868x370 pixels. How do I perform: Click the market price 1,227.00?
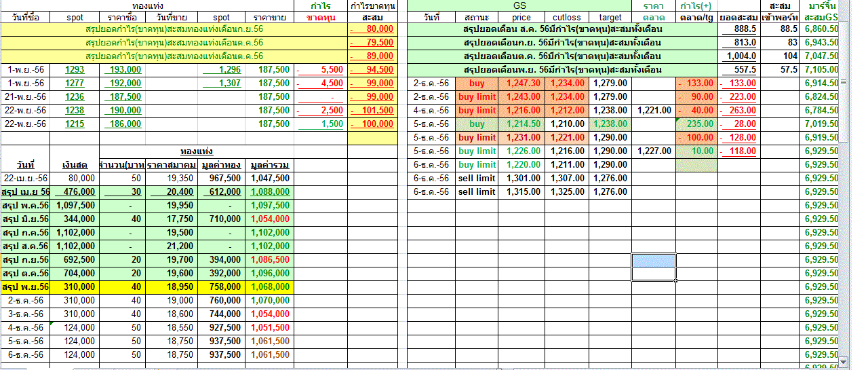click(654, 151)
